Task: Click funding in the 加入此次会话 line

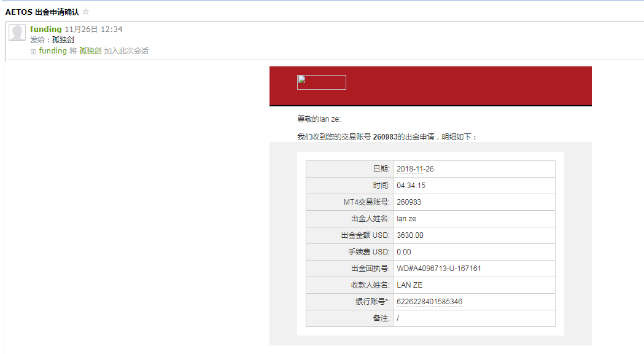Action: click(x=53, y=51)
